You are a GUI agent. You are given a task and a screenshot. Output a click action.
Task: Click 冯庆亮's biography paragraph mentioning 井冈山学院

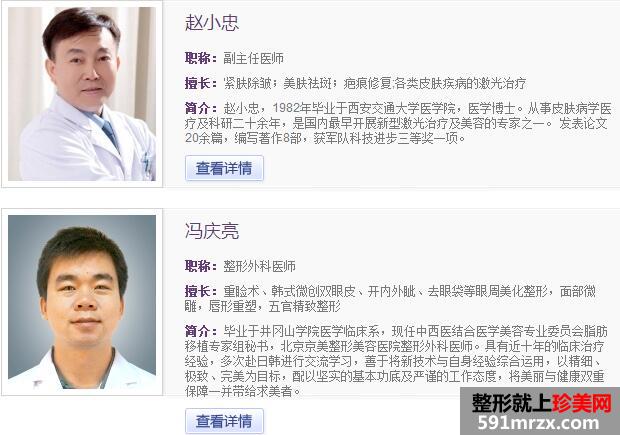(x=395, y=361)
